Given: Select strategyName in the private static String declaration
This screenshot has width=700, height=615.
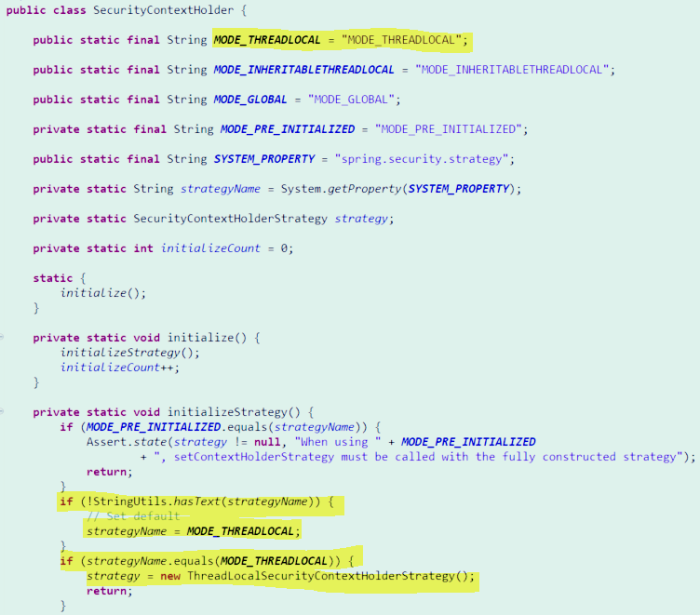Looking at the screenshot, I should click(x=220, y=189).
